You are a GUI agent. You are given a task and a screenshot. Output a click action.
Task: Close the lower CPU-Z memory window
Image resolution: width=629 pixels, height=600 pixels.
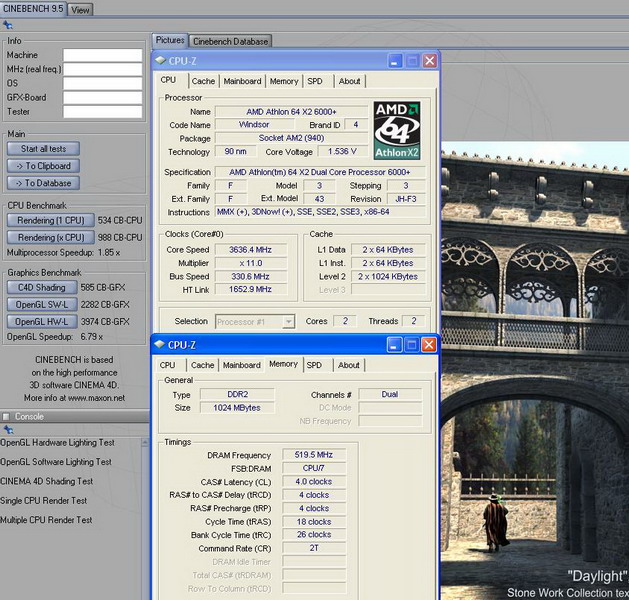pyautogui.click(x=429, y=345)
